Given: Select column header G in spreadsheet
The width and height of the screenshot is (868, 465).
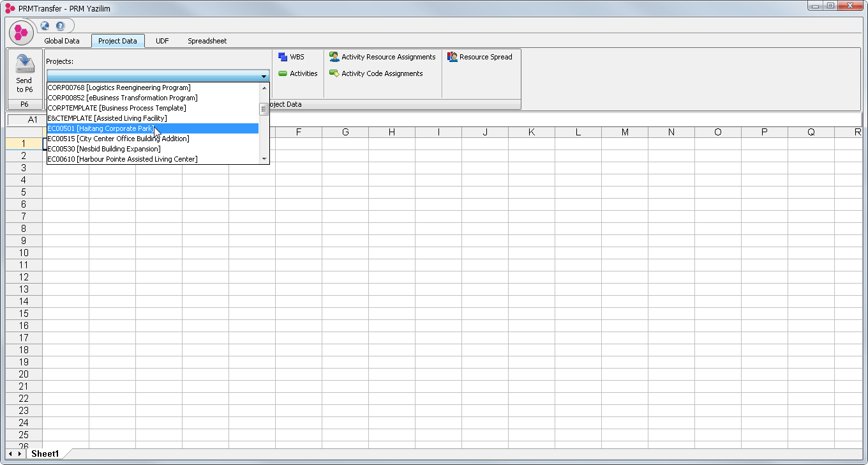Looking at the screenshot, I should (345, 132).
